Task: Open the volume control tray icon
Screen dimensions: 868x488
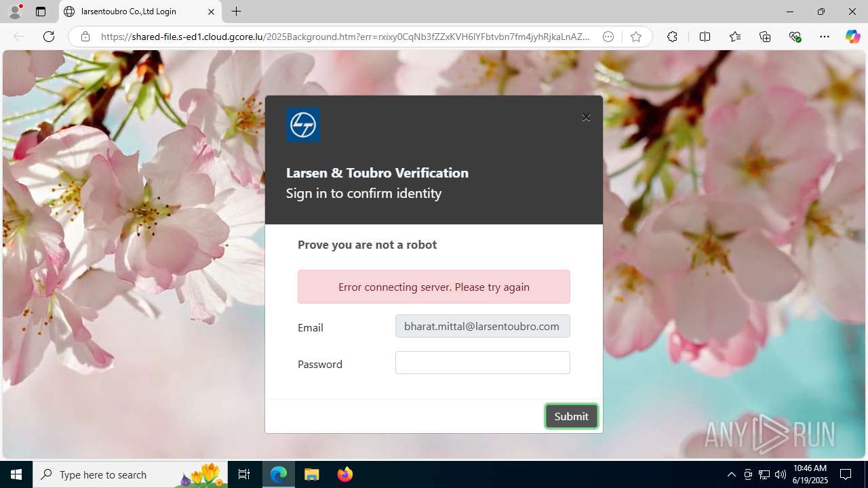Action: [781, 474]
